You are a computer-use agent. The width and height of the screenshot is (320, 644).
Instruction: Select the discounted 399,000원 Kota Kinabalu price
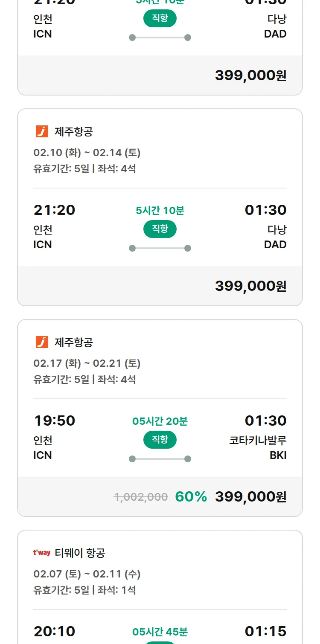pyautogui.click(x=250, y=496)
